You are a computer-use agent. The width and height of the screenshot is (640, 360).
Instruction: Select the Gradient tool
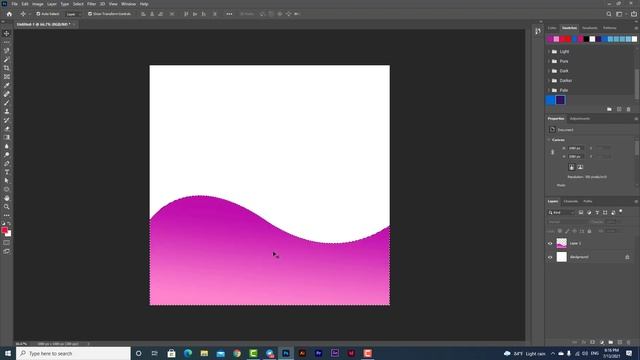[x=7, y=137]
